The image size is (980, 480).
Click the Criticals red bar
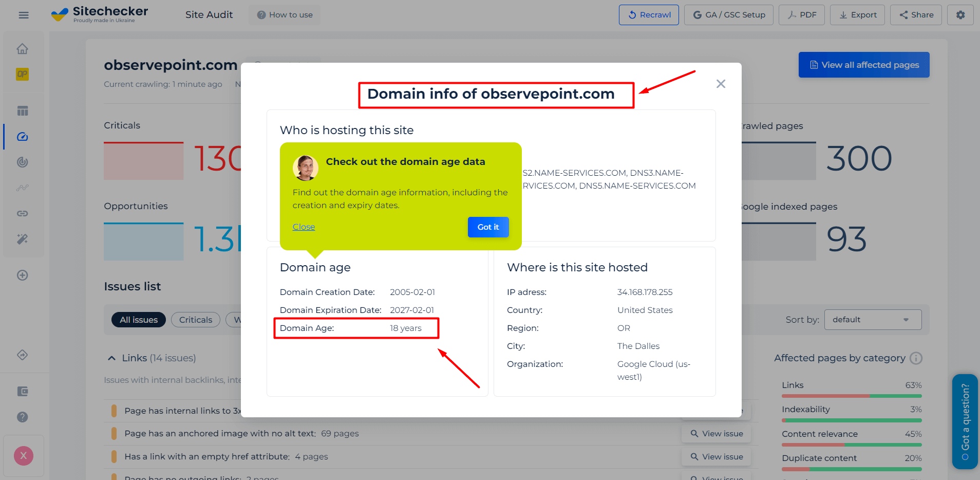(143, 161)
